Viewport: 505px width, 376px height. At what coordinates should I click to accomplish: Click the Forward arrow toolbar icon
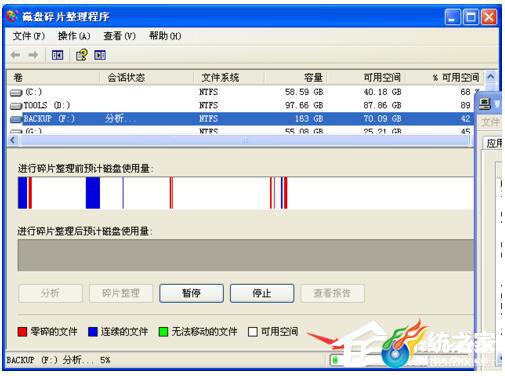coord(33,55)
